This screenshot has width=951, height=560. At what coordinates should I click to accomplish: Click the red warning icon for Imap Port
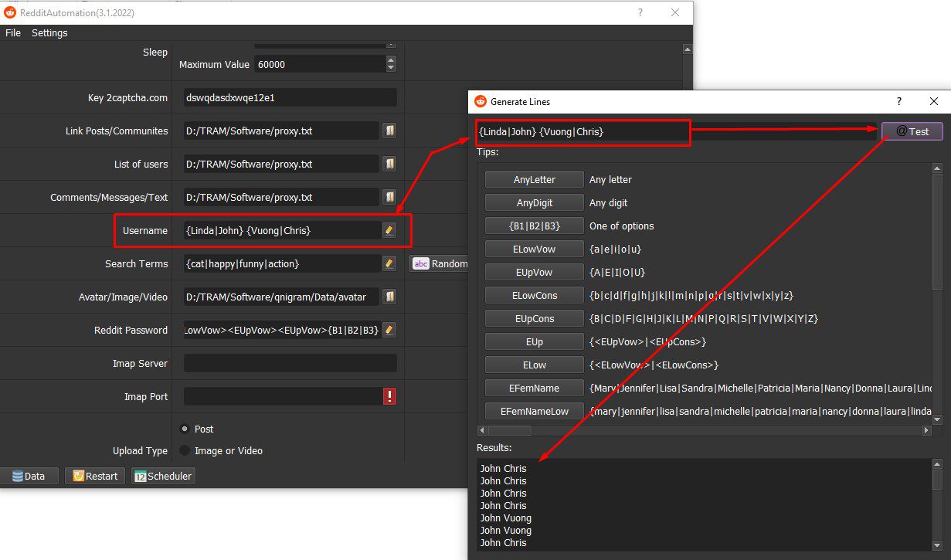click(390, 396)
